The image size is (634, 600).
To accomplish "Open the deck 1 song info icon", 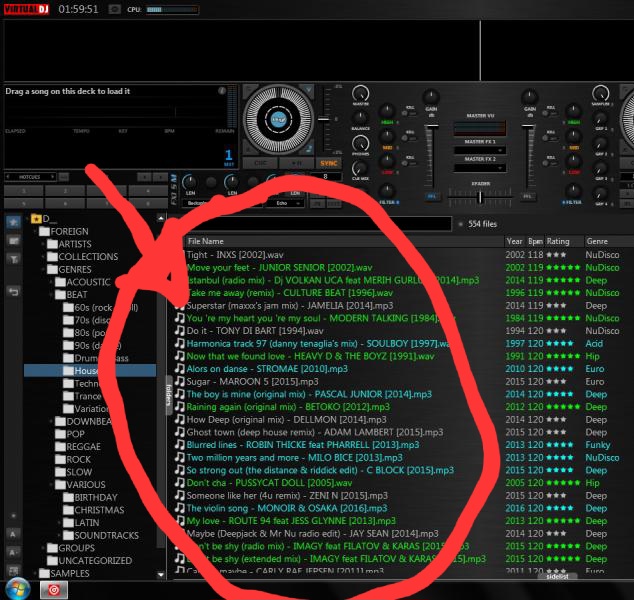I will point(222,91).
